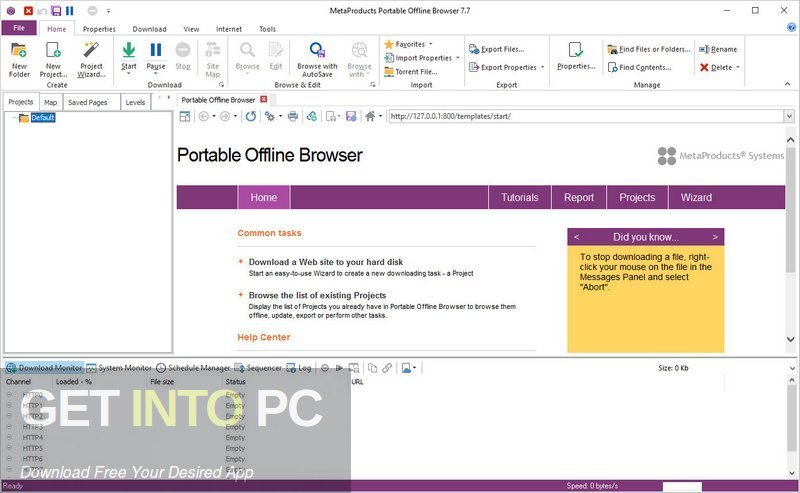The width and height of the screenshot is (800, 493).
Task: Open the browser settings gear dropdown
Action: point(280,116)
